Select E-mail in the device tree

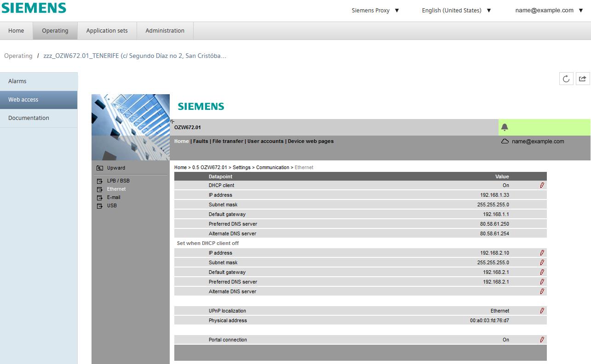(x=114, y=197)
